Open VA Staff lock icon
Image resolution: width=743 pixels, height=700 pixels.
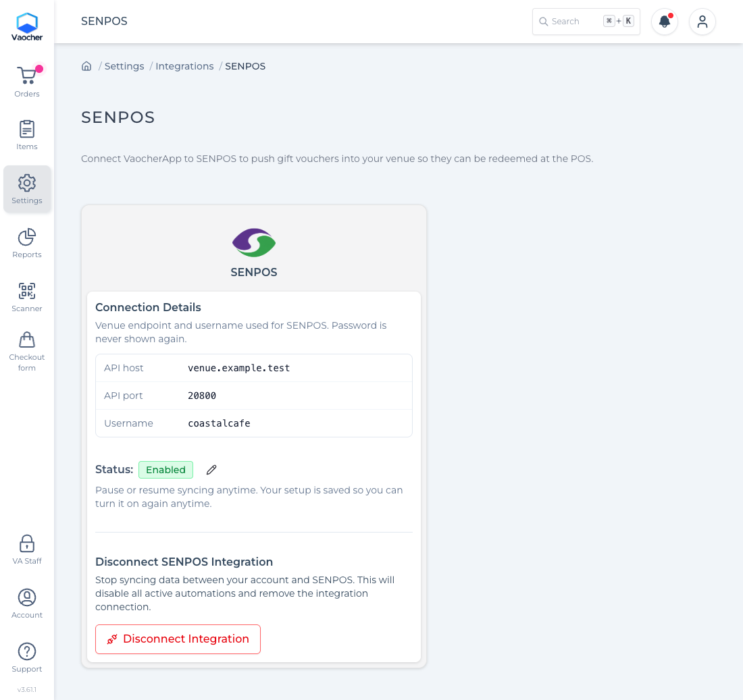[x=27, y=543]
